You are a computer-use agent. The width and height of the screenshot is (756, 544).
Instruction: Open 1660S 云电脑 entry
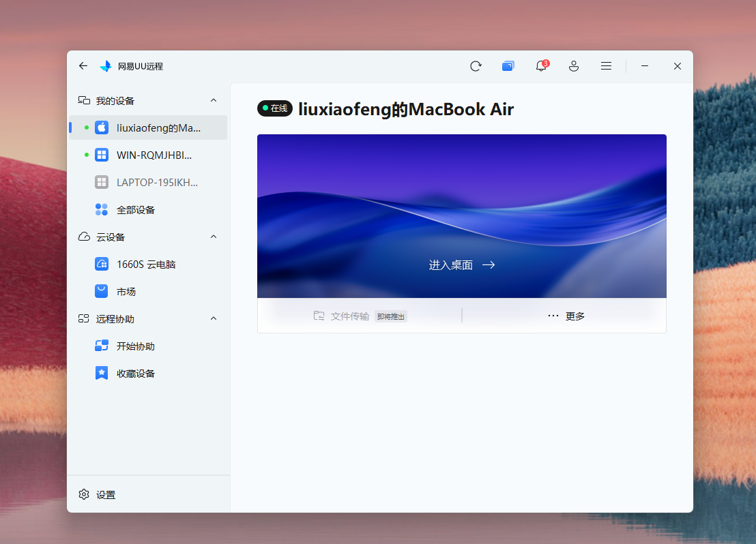tap(148, 264)
